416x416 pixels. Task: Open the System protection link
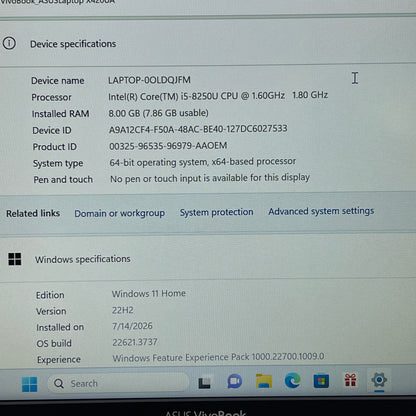point(217,212)
